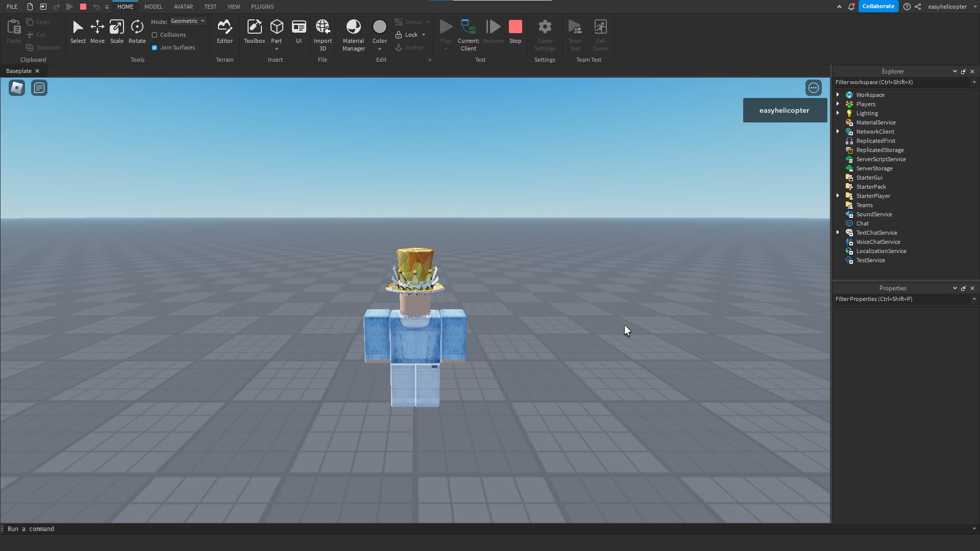Viewport: 980px width, 551px height.
Task: Open the Terrain Editor
Action: tap(225, 31)
